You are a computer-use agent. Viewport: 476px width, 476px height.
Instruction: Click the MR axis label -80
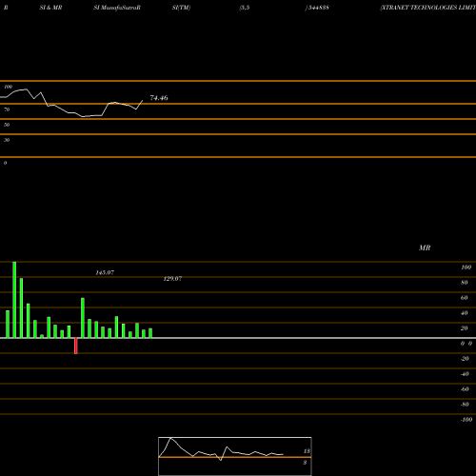point(465,405)
